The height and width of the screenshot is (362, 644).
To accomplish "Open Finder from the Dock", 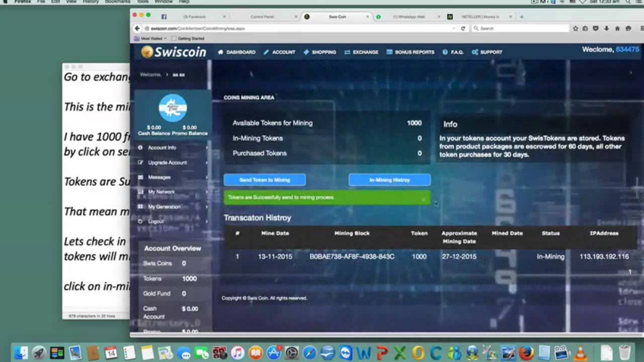I will [x=21, y=353].
